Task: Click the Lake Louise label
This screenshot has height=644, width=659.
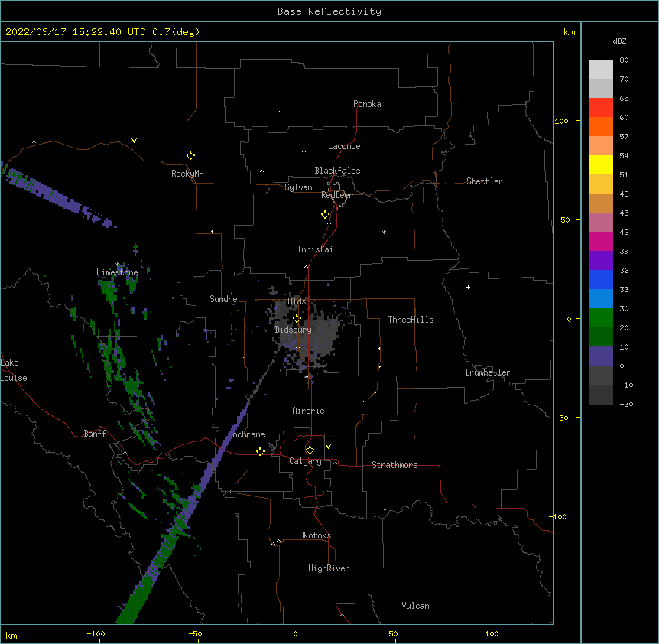Action: tap(14, 370)
